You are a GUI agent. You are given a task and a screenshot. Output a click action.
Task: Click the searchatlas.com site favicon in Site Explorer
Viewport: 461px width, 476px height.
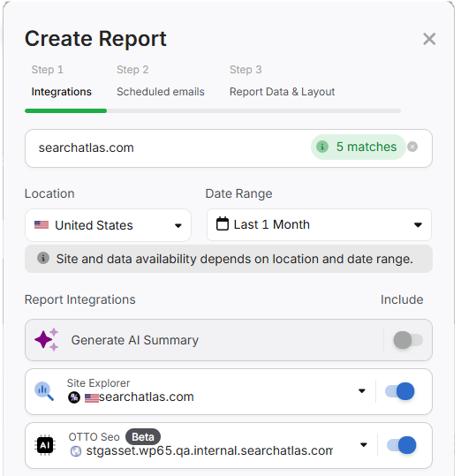tap(74, 397)
